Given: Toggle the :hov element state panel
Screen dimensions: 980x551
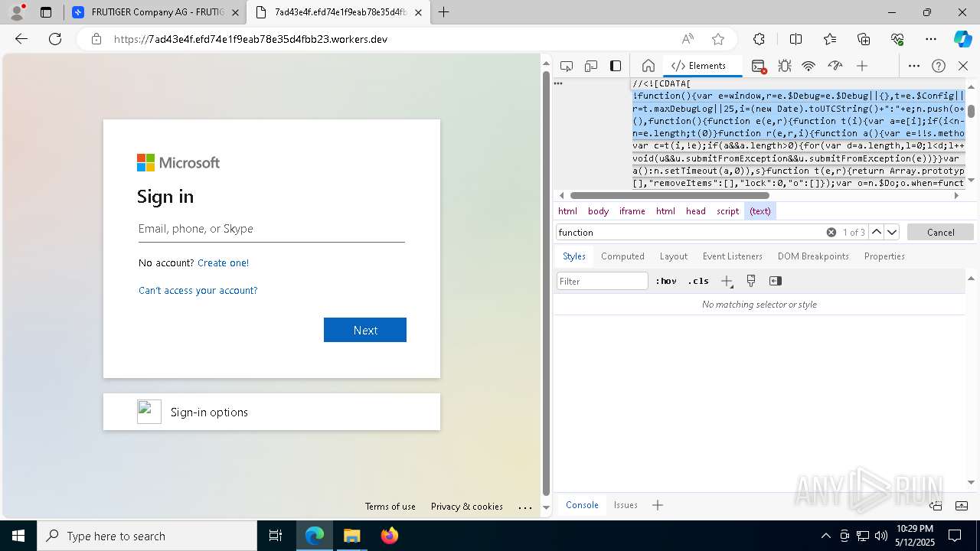Looking at the screenshot, I should pyautogui.click(x=666, y=281).
